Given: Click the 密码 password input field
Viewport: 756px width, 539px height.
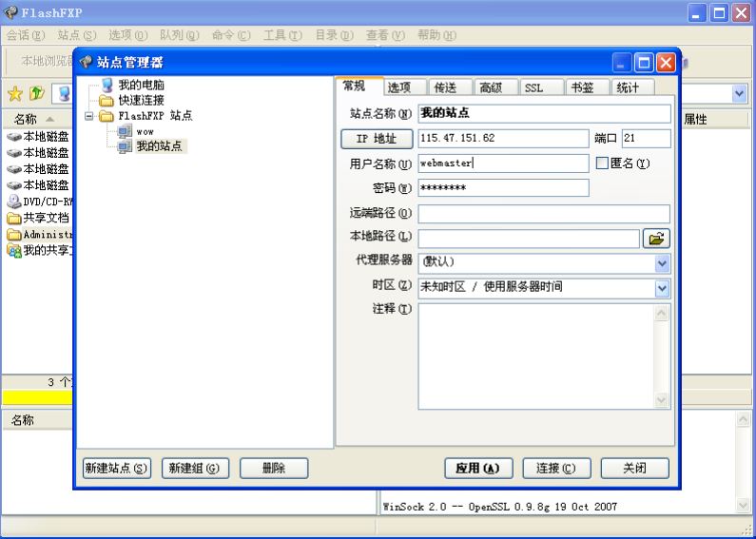Looking at the screenshot, I should pos(503,188).
